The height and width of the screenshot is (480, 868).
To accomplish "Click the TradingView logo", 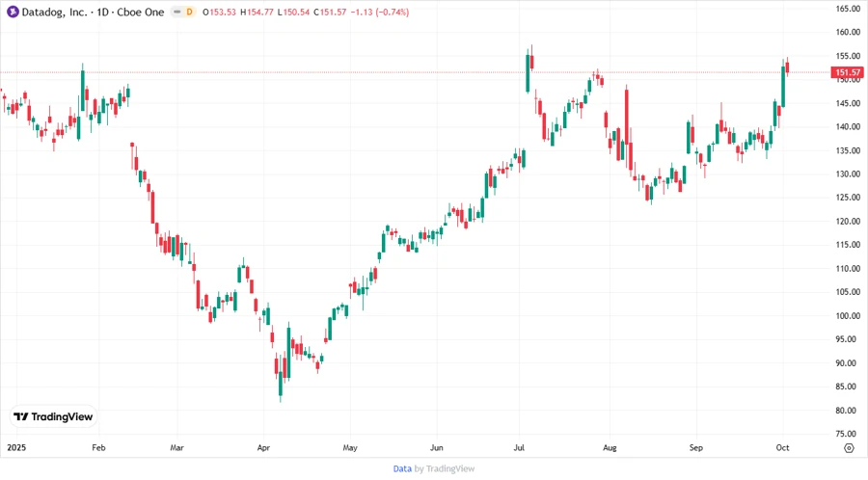I will [54, 416].
